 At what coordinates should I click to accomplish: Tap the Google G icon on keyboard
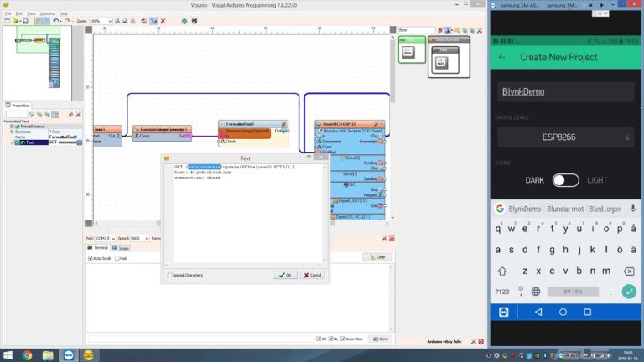500,209
